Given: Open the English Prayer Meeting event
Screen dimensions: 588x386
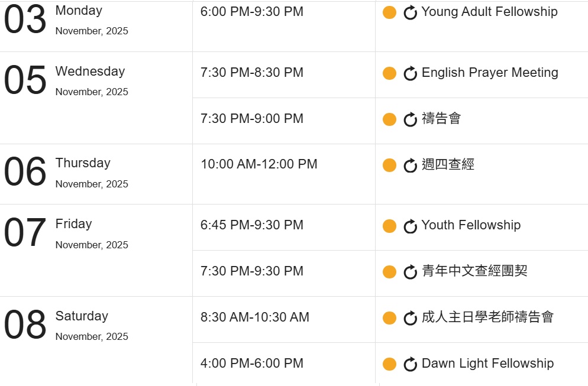Looking at the screenshot, I should pyautogui.click(x=490, y=73).
